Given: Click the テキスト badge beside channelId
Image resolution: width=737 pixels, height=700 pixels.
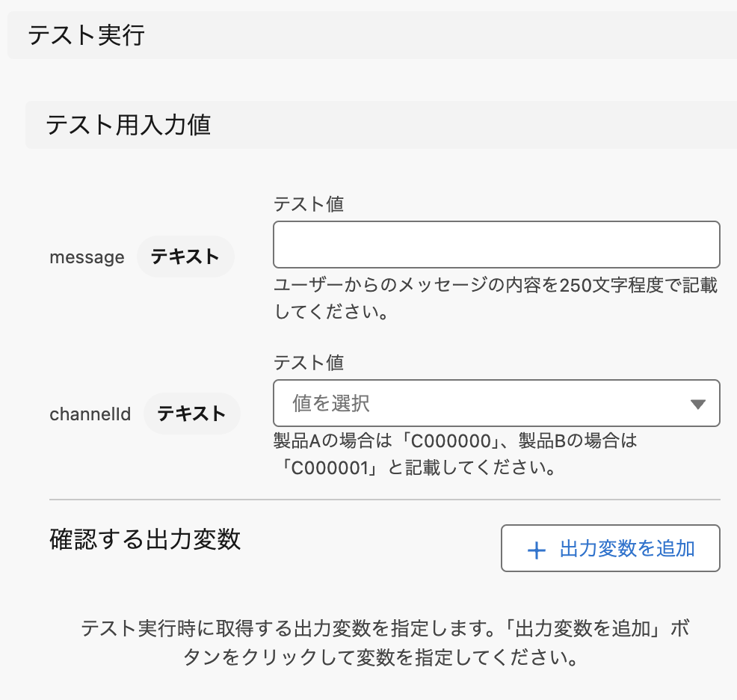Looking at the screenshot, I should (x=191, y=414).
